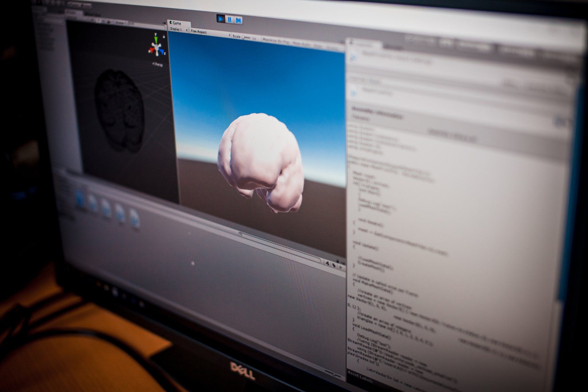This screenshot has height=392, width=588.
Task: Switch to the Game tab
Action: tap(177, 23)
